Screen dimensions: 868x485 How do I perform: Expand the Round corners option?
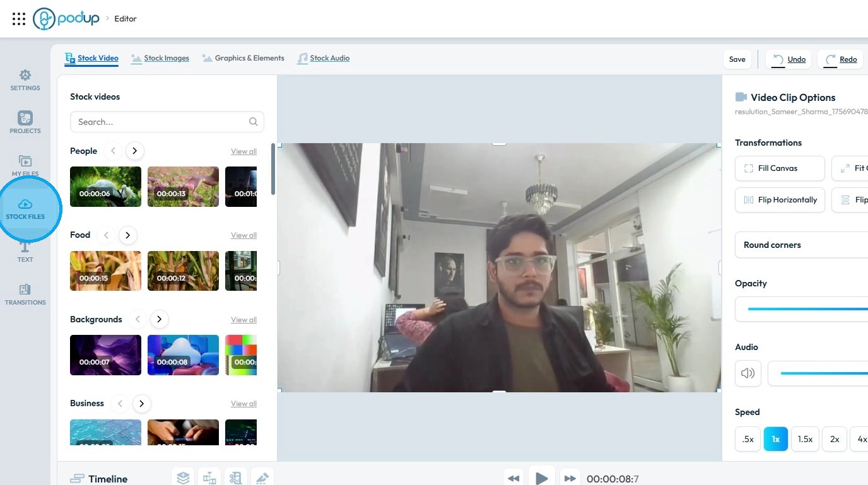(x=802, y=245)
